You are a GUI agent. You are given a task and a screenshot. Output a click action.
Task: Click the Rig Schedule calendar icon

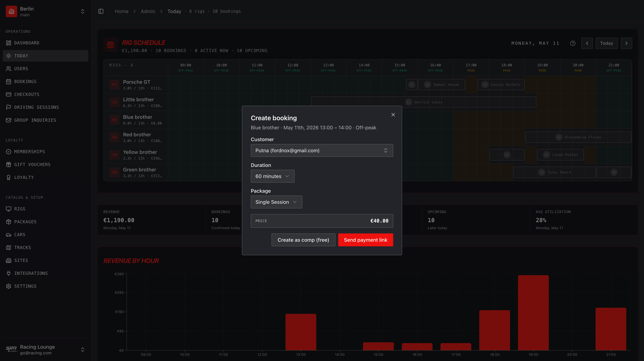pos(111,45)
